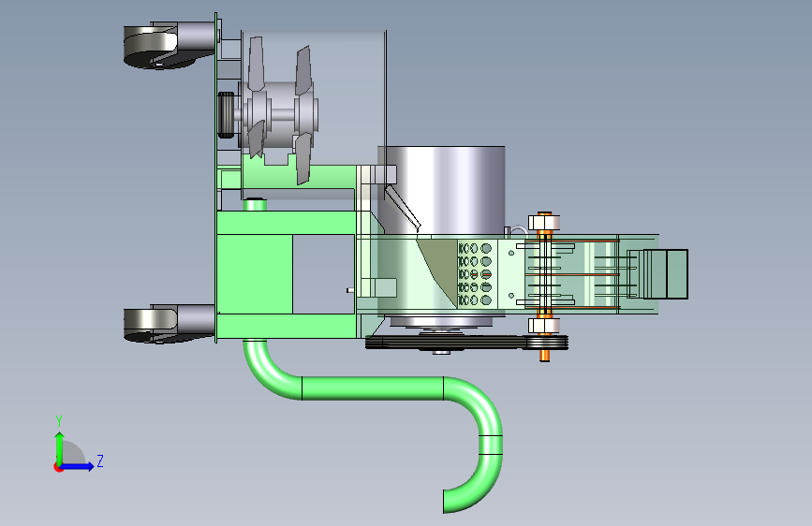Select the orange vertical shaft with white bearings
Screen dimensions: 812x526
click(x=544, y=285)
